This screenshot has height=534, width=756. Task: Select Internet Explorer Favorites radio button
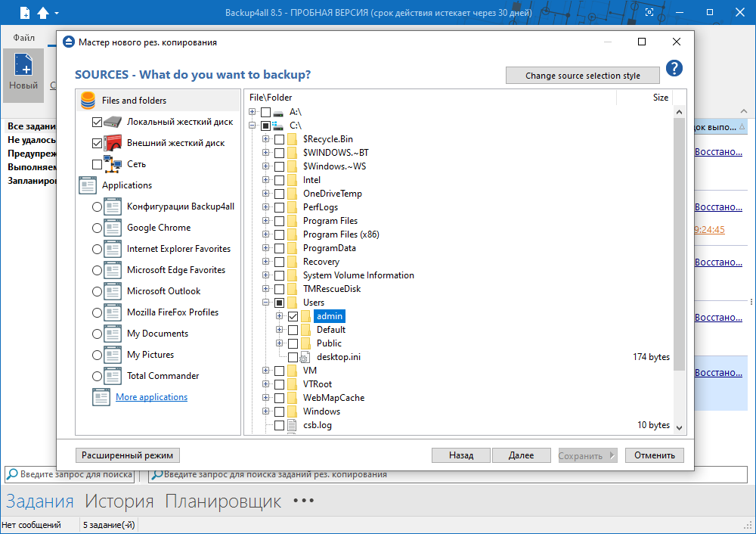[97, 250]
